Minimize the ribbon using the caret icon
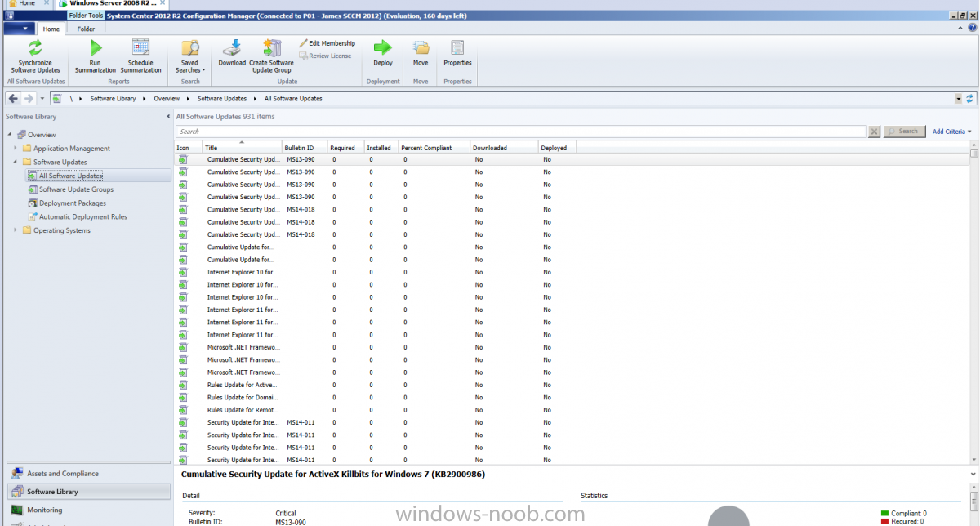 (960, 29)
